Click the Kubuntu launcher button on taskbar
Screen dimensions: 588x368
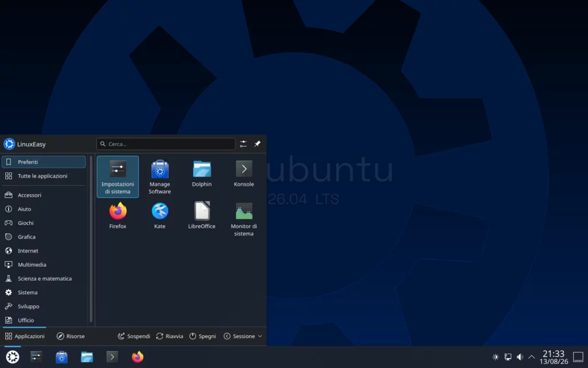[13, 356]
